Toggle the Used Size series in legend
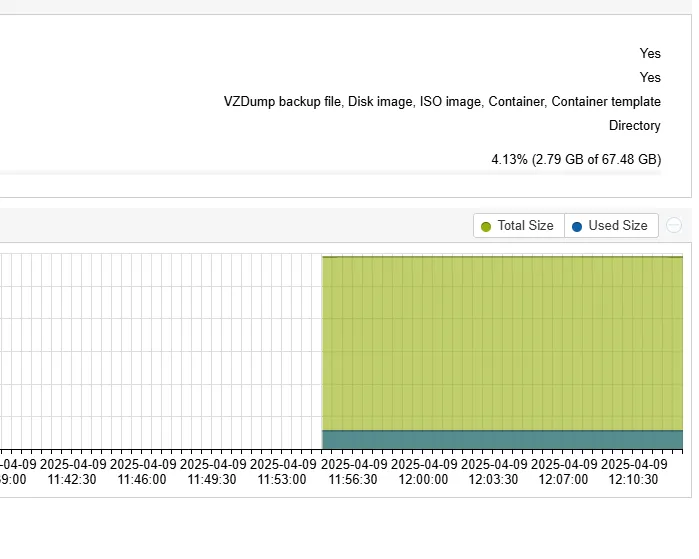Image resolution: width=699 pixels, height=559 pixels. [x=611, y=226]
